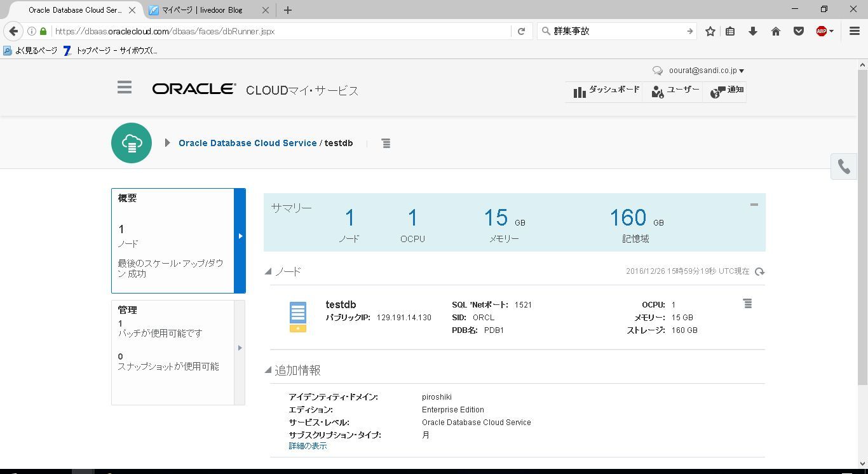Open the Firefox hamburger menu
The width and height of the screenshot is (868, 474).
click(855, 31)
